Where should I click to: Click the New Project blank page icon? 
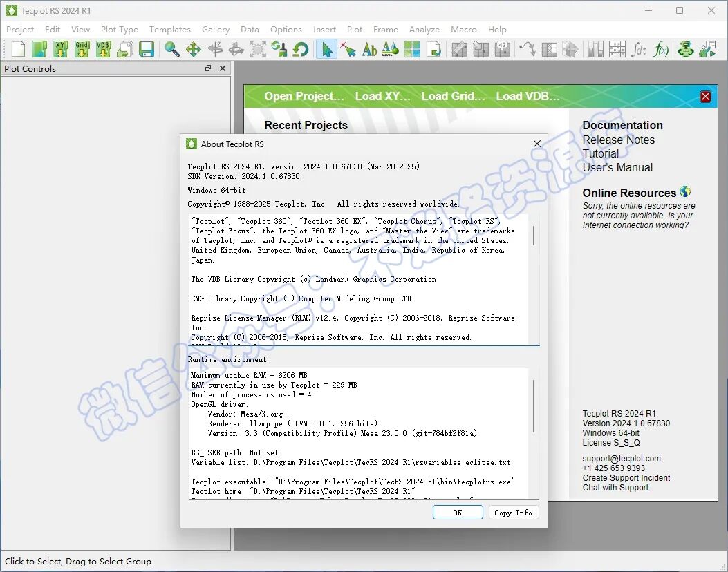[x=18, y=49]
